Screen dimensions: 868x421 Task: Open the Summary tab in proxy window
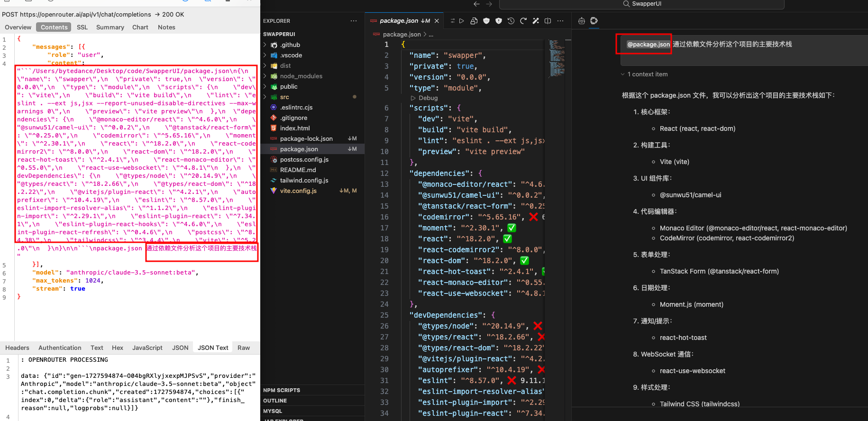[110, 27]
